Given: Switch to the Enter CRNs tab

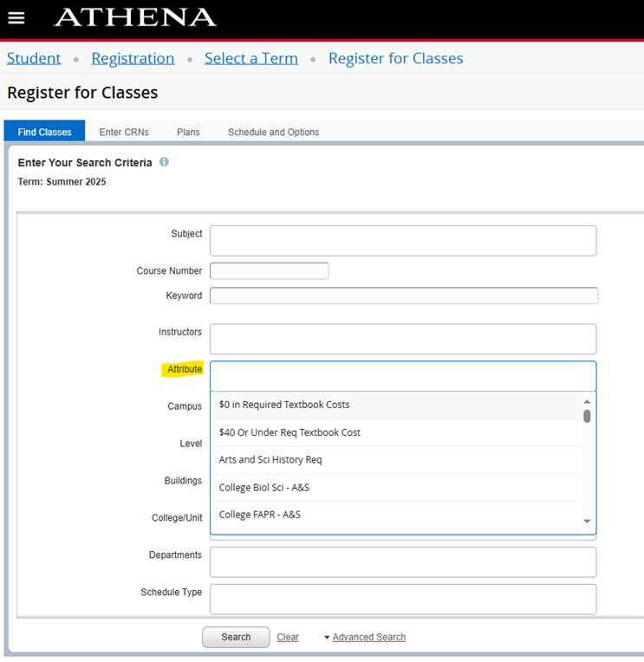Looking at the screenshot, I should [x=124, y=133].
